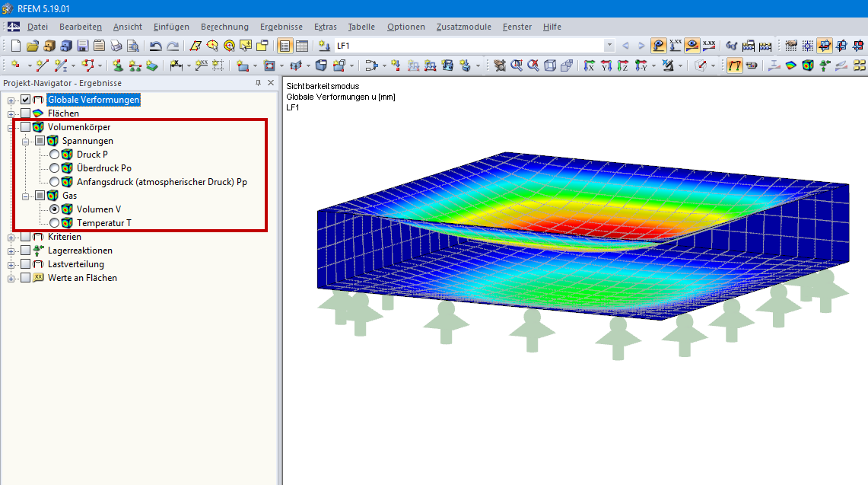Open the Bearbeiten menu
868x485 pixels.
81,27
